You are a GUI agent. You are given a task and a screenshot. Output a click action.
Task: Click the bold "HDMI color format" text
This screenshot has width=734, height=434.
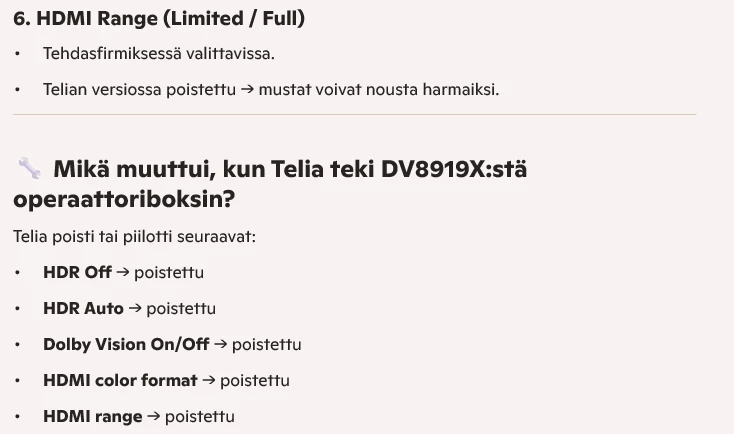[120, 380]
